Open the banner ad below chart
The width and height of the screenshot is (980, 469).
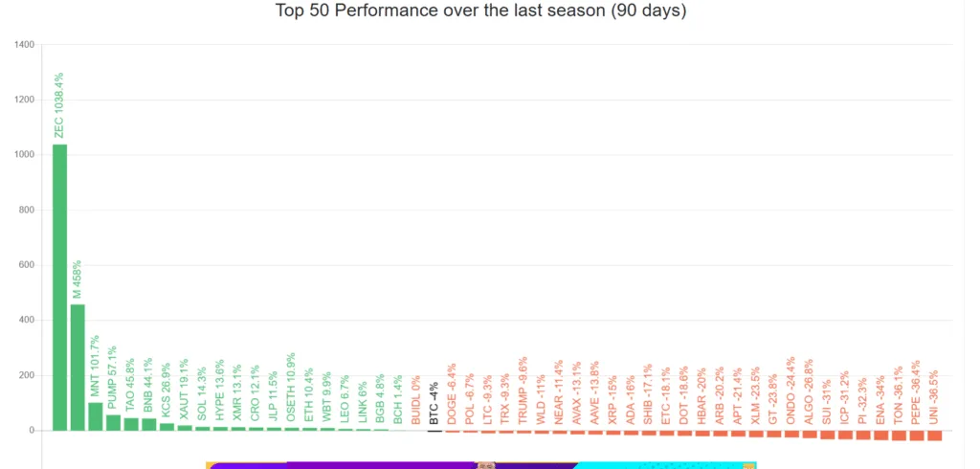(x=480, y=465)
